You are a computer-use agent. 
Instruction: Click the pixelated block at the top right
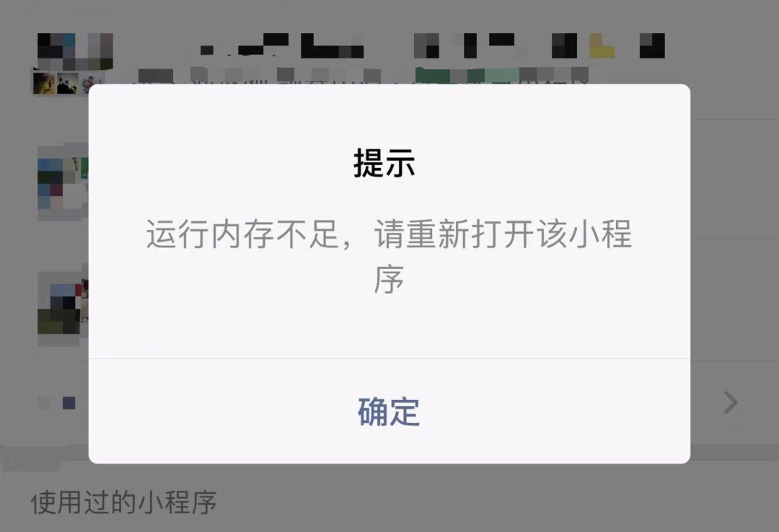pyautogui.click(x=652, y=45)
